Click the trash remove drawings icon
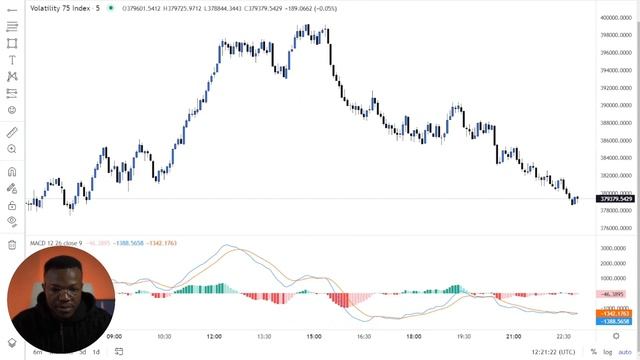 pos(12,245)
